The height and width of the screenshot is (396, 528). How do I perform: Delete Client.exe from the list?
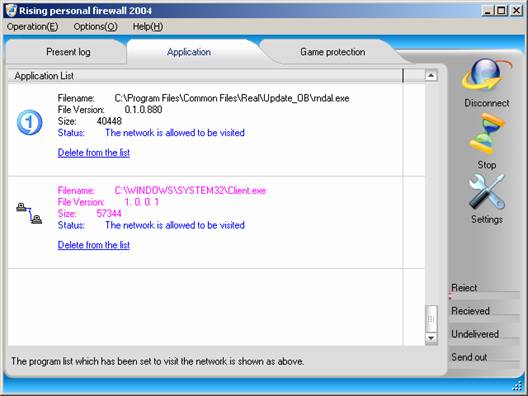[94, 245]
